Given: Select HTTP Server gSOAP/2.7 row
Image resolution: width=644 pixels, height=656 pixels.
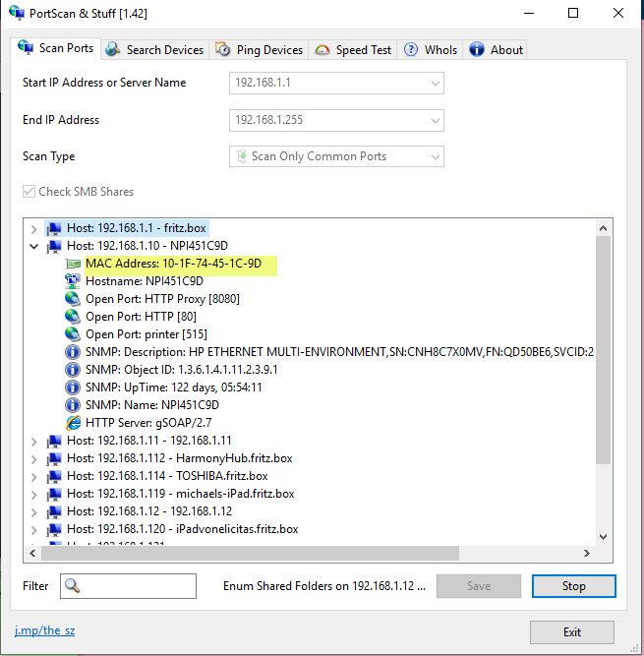Looking at the screenshot, I should pos(148,423).
